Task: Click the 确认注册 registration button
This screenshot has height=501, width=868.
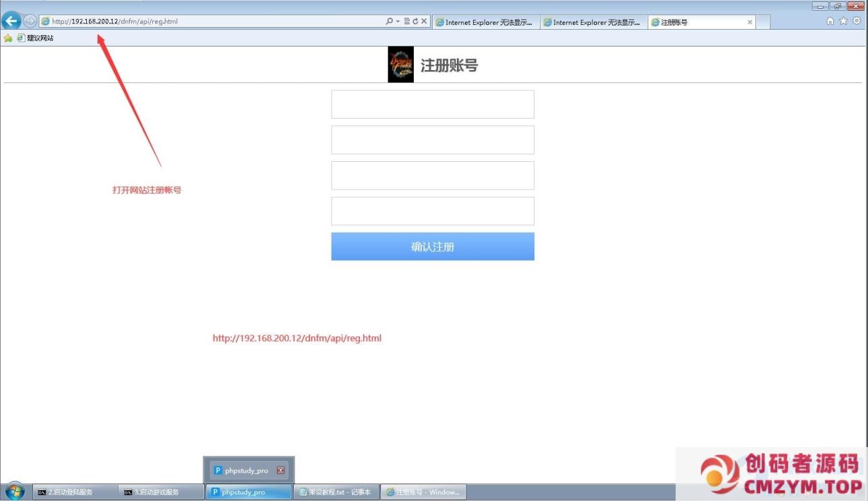Action: tap(432, 246)
